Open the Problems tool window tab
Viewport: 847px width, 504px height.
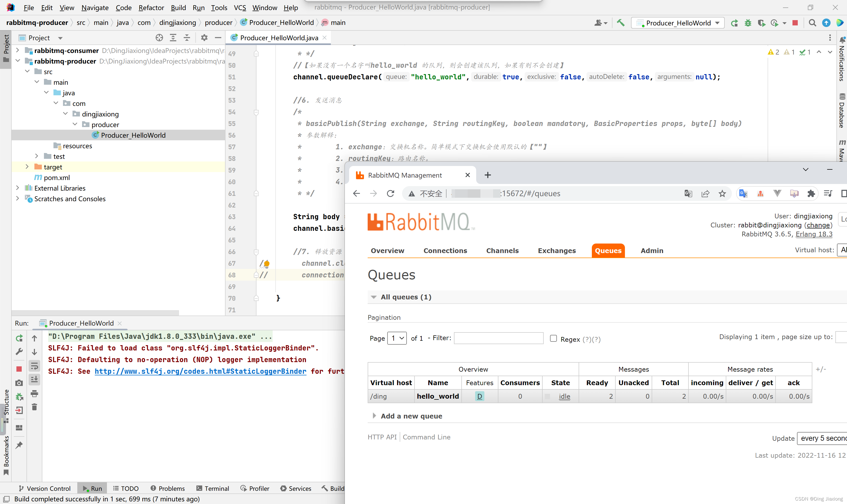pos(168,488)
